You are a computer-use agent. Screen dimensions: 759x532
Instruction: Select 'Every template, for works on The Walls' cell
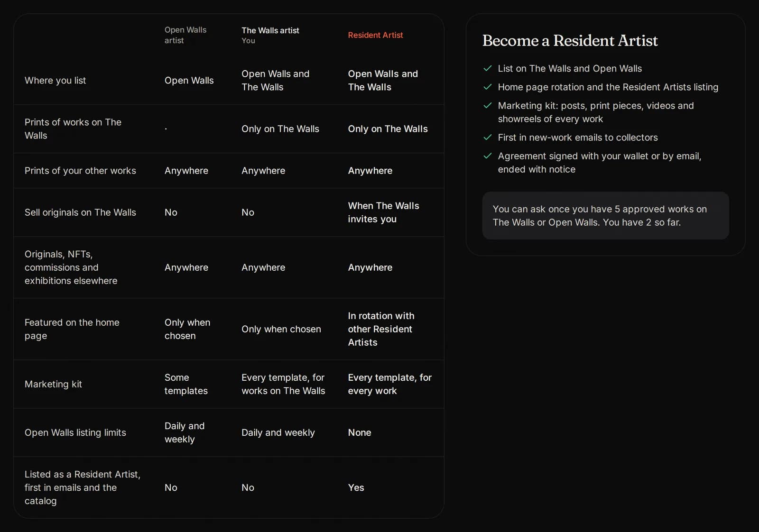pos(283,384)
